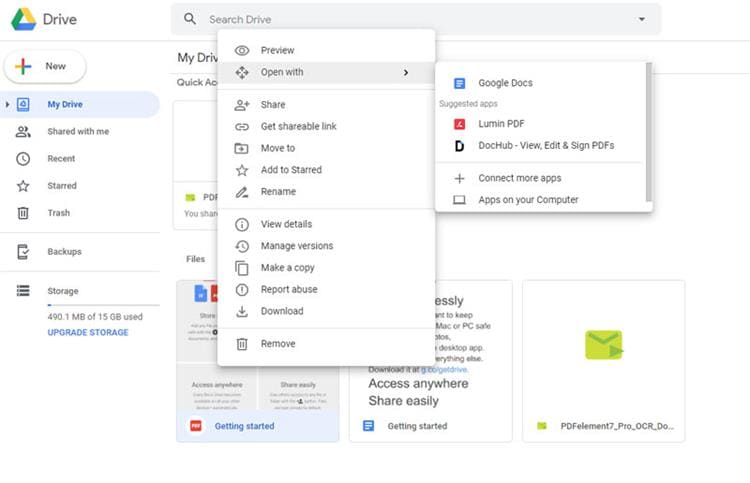Click the Report abuse warning icon

click(x=242, y=290)
